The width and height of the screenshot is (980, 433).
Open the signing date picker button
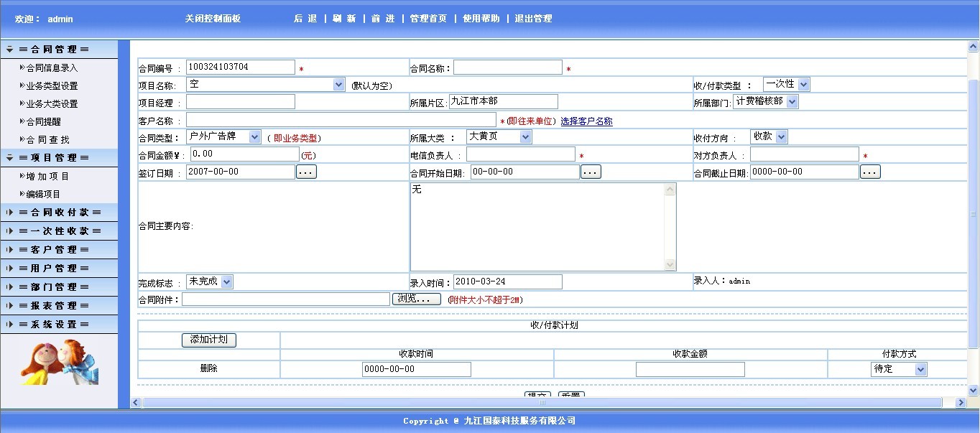point(306,172)
